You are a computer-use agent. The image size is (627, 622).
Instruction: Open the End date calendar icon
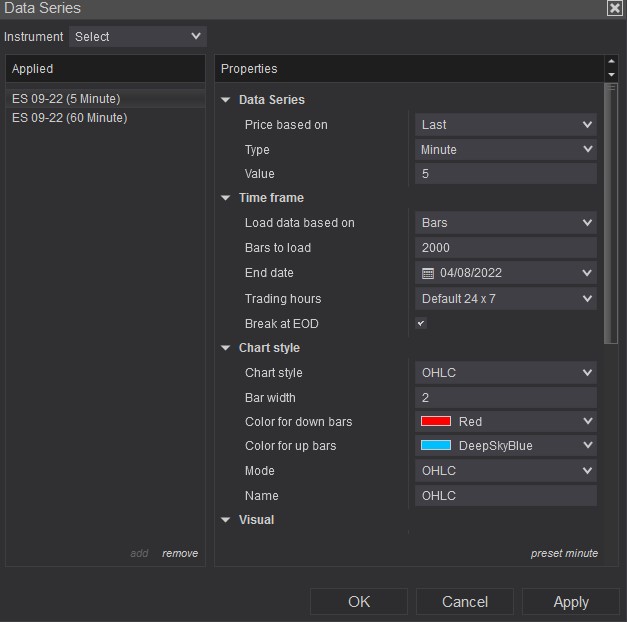pos(428,273)
